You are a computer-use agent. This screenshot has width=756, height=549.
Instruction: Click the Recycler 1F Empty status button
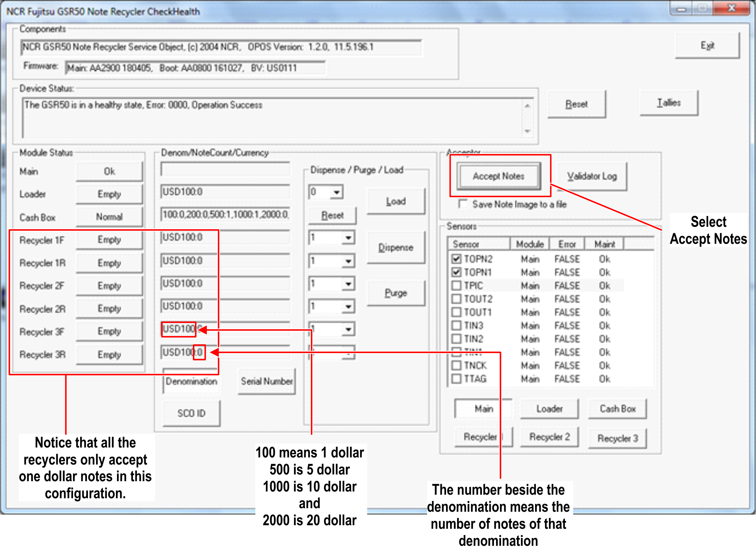[x=109, y=240]
